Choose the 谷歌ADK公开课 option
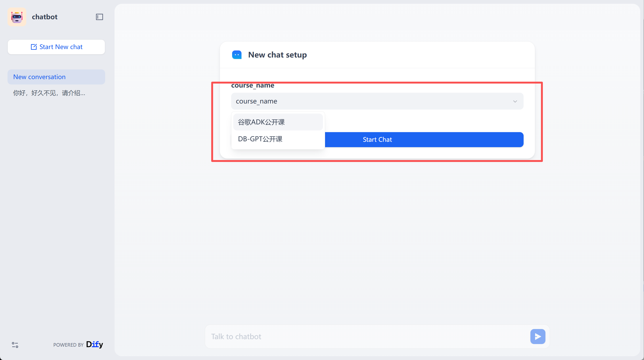Screen dimensions: 644x360 (278, 122)
